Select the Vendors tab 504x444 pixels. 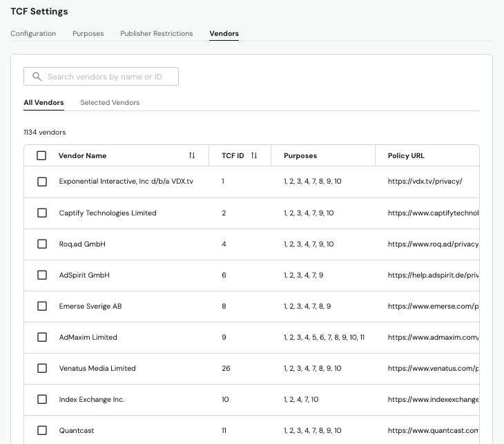pos(224,33)
